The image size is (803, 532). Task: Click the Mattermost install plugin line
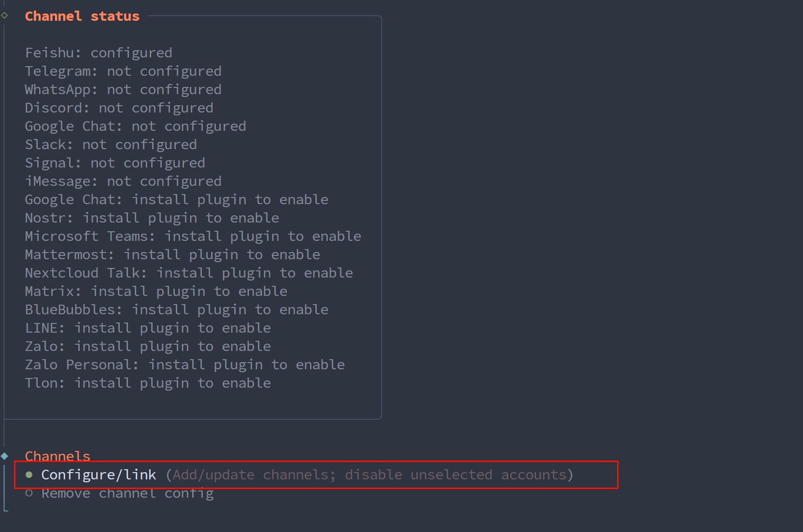172,254
